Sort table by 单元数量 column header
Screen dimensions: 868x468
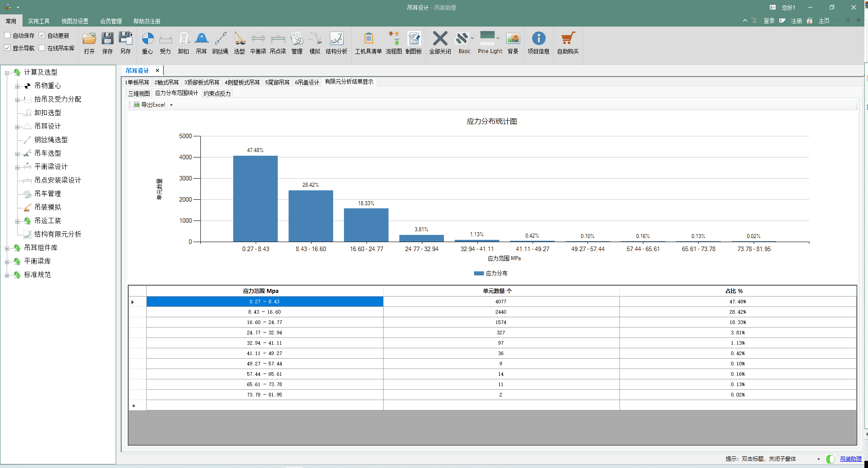[497, 291]
